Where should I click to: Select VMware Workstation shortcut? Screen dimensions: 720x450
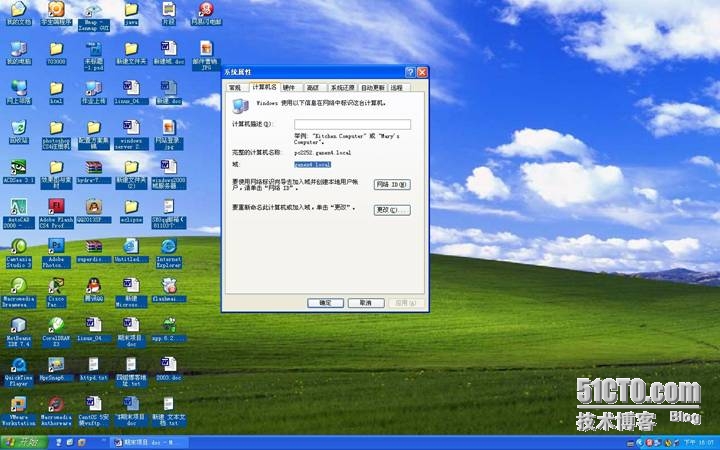tap(19, 411)
